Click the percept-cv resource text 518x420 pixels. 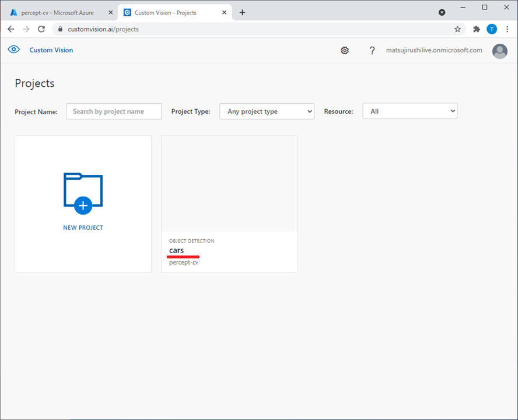[184, 262]
